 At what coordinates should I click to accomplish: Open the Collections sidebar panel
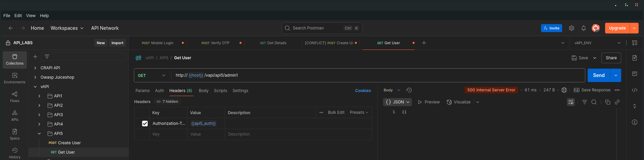click(x=15, y=60)
